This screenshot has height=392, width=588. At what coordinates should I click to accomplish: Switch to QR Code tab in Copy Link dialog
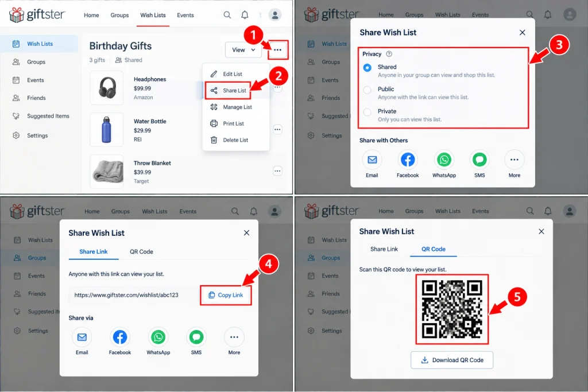141,251
